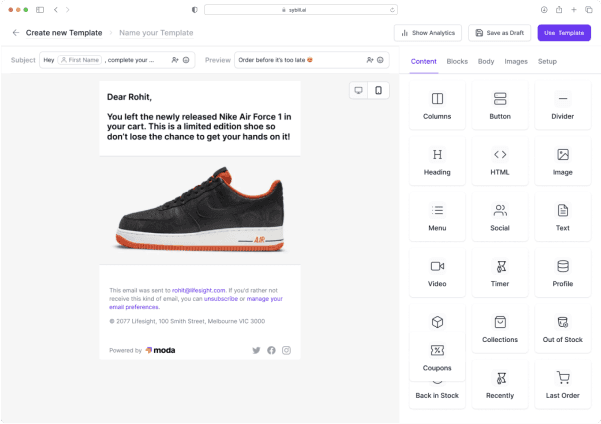Add a Columns content block

click(x=437, y=105)
